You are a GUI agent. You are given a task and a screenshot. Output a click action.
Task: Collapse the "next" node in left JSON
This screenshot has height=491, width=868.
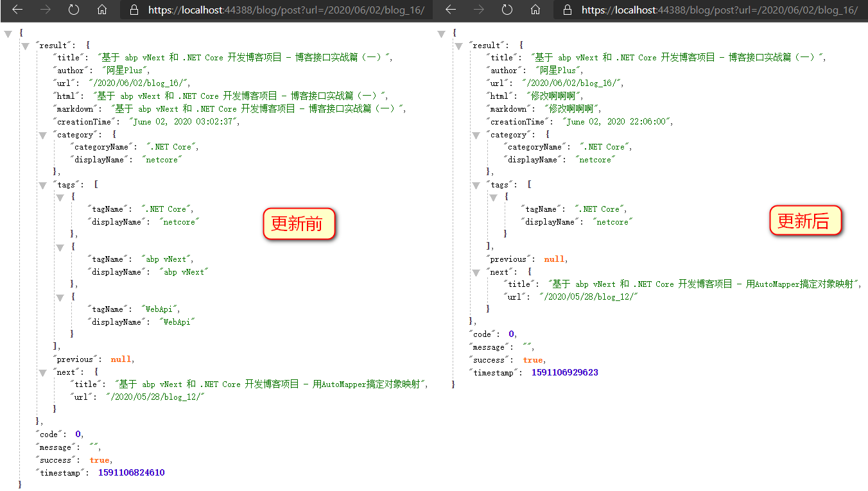[x=42, y=373]
